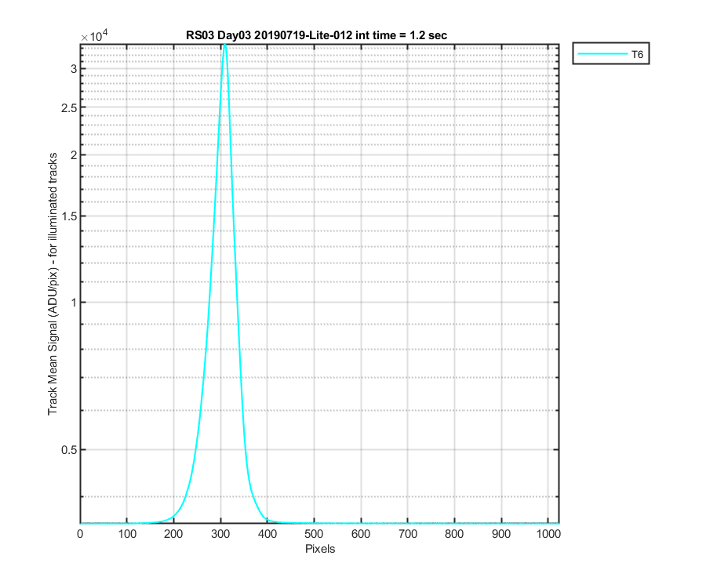Click the x-axis tick label 500
The width and height of the screenshot is (706, 588).
[x=314, y=534]
